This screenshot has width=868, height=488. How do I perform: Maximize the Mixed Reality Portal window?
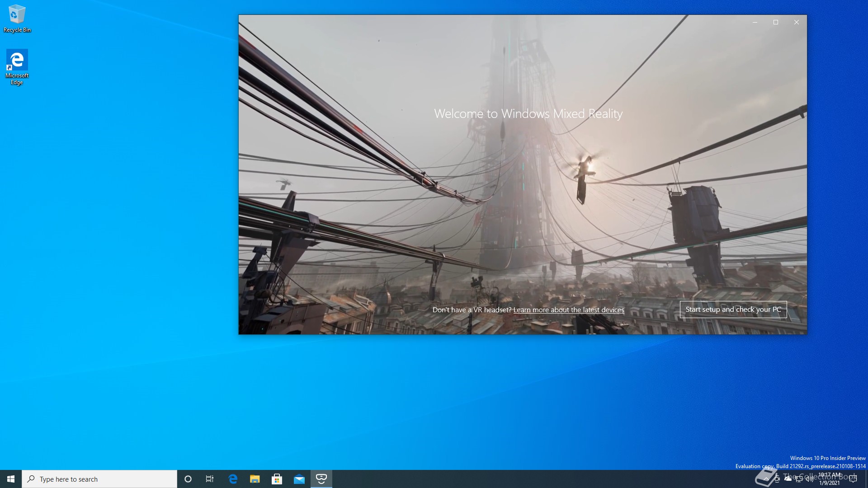[x=776, y=22]
